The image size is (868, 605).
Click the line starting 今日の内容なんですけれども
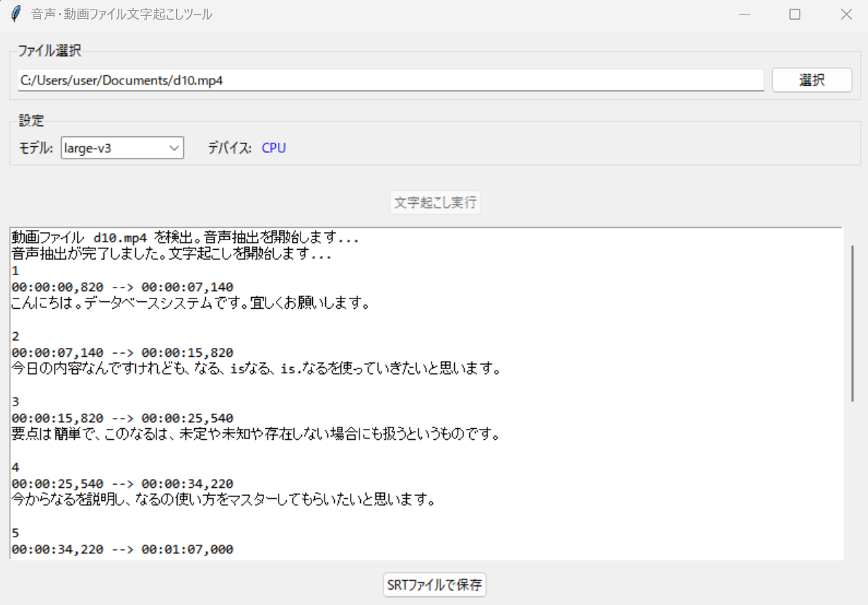pyautogui.click(x=256, y=368)
